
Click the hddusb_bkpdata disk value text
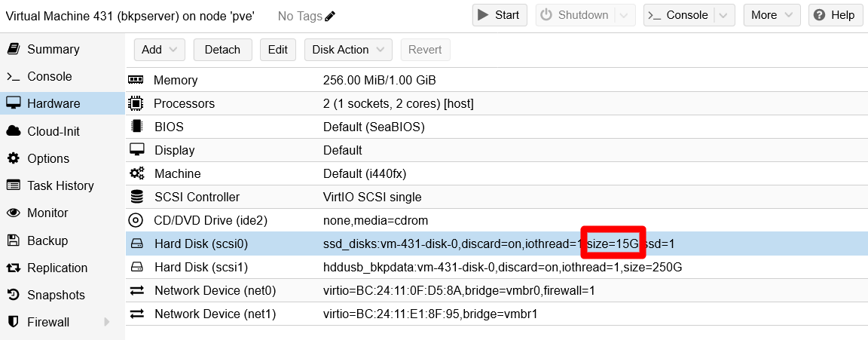[x=502, y=268]
